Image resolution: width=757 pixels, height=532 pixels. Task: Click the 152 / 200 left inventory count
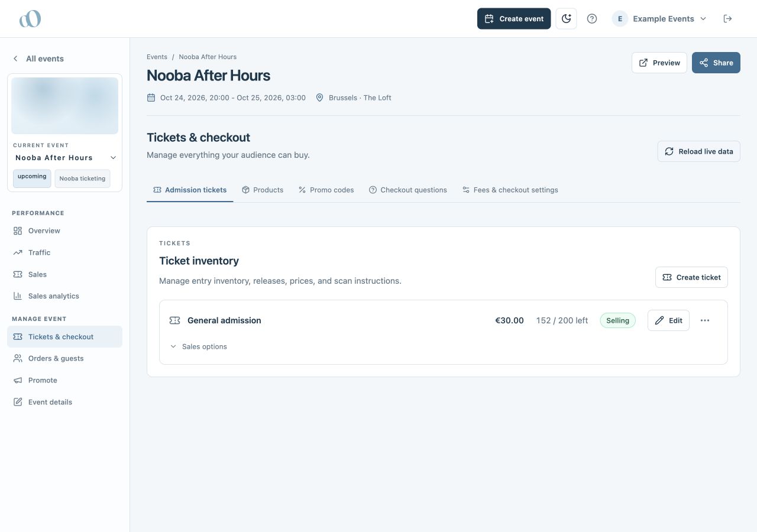pos(562,320)
